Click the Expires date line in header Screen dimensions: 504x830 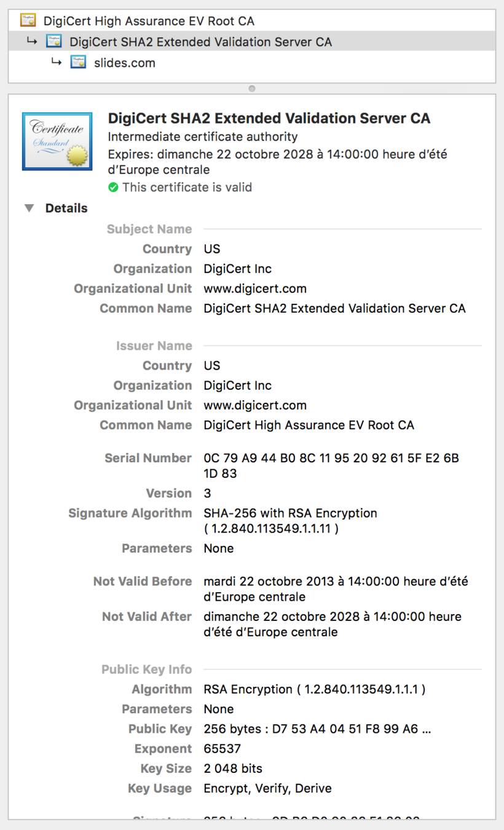(x=278, y=162)
